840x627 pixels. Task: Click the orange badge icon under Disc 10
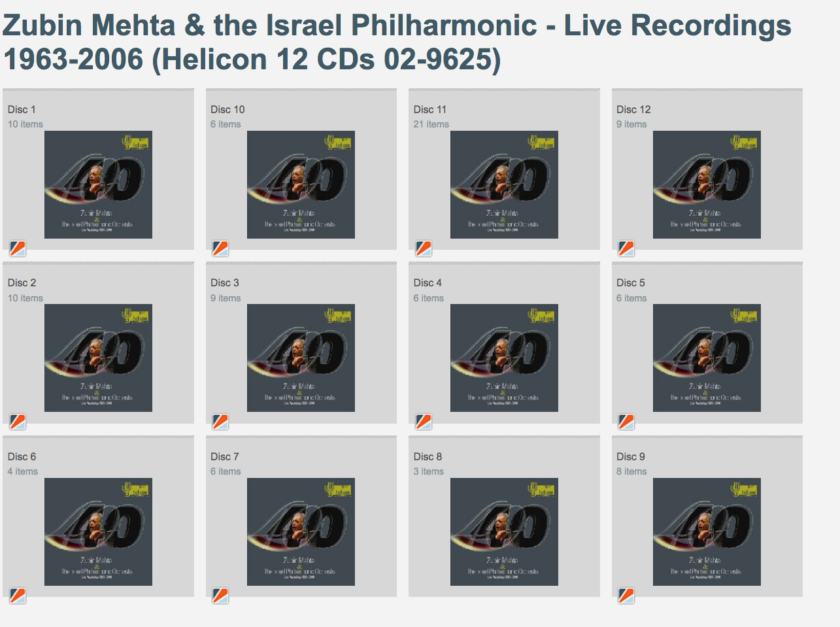pos(220,248)
